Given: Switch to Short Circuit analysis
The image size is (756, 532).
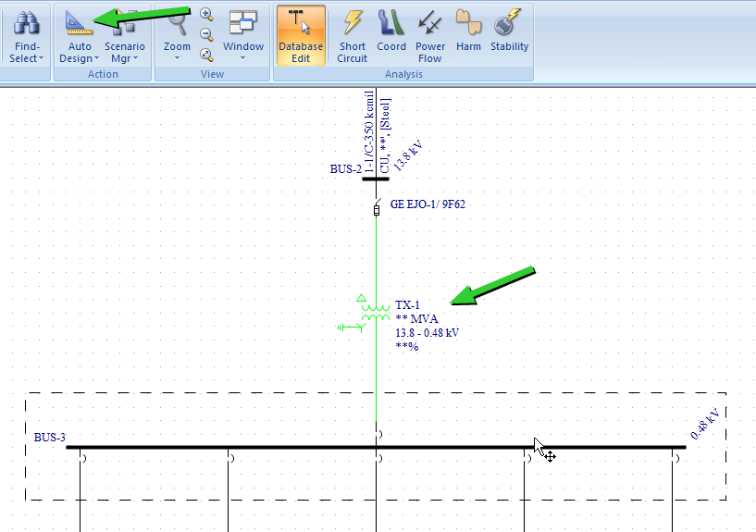Looking at the screenshot, I should click(353, 35).
